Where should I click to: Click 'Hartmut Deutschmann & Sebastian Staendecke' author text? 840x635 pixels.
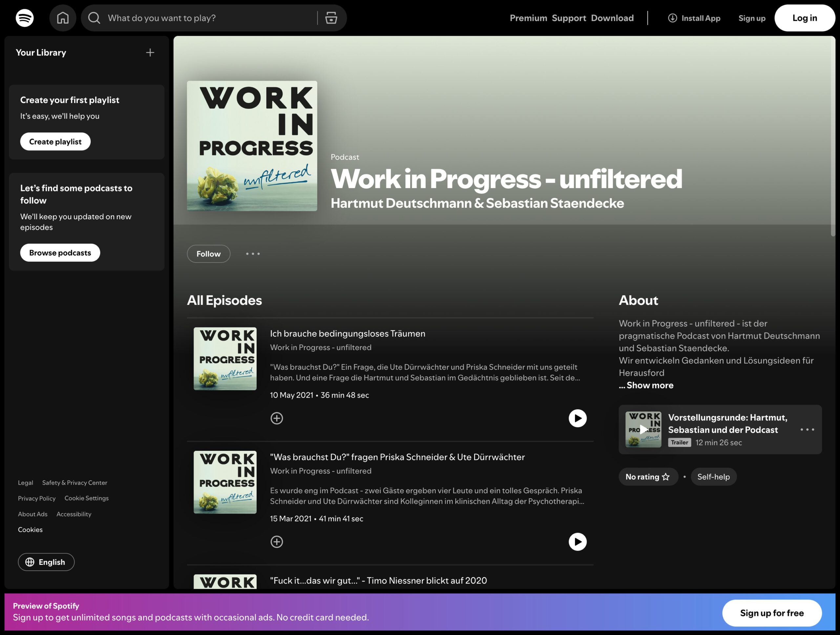(477, 203)
